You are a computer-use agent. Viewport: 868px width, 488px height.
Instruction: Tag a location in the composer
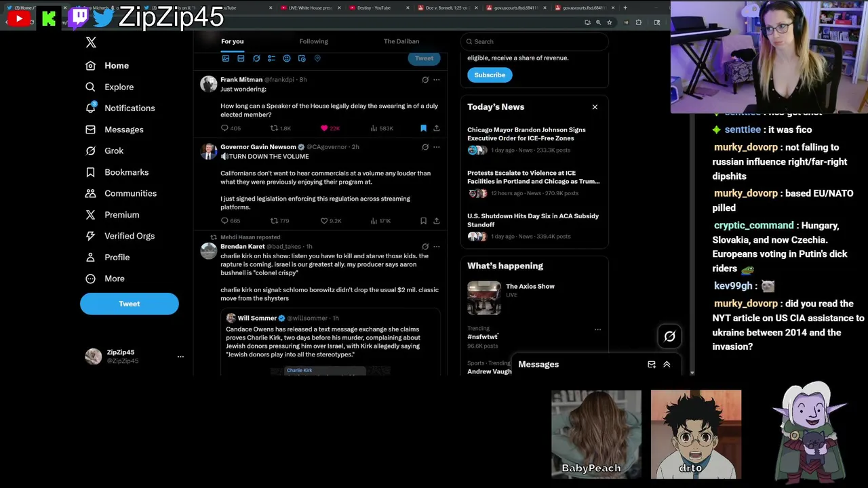click(317, 58)
